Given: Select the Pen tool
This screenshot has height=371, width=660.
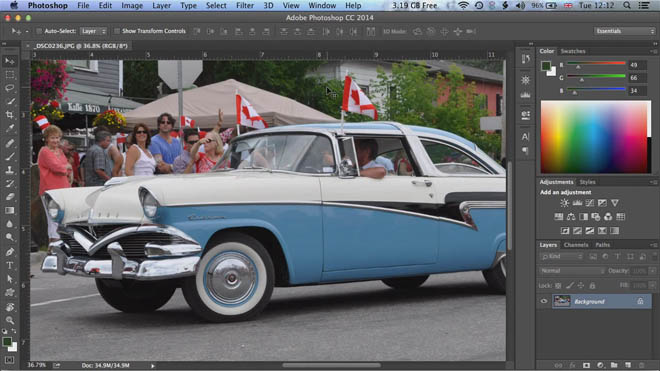Looking at the screenshot, I should pyautogui.click(x=10, y=252).
